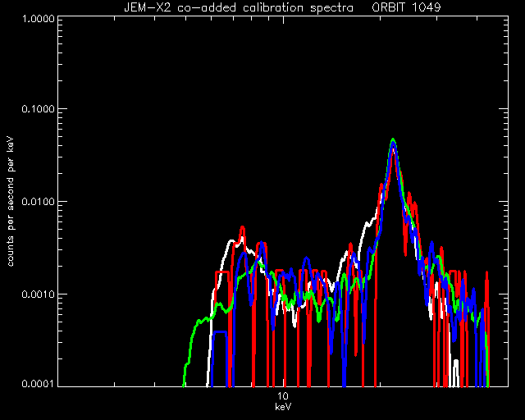Image resolution: width=525 pixels, height=420 pixels.
Task: Click the plot title "JEM-X2 co-added calibration spectra"
Action: (239, 7)
